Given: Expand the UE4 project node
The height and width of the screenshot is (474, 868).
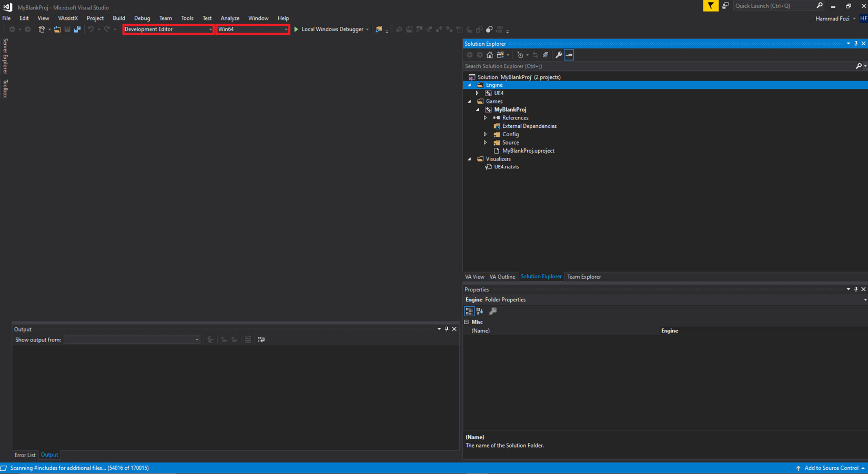Looking at the screenshot, I should 478,93.
